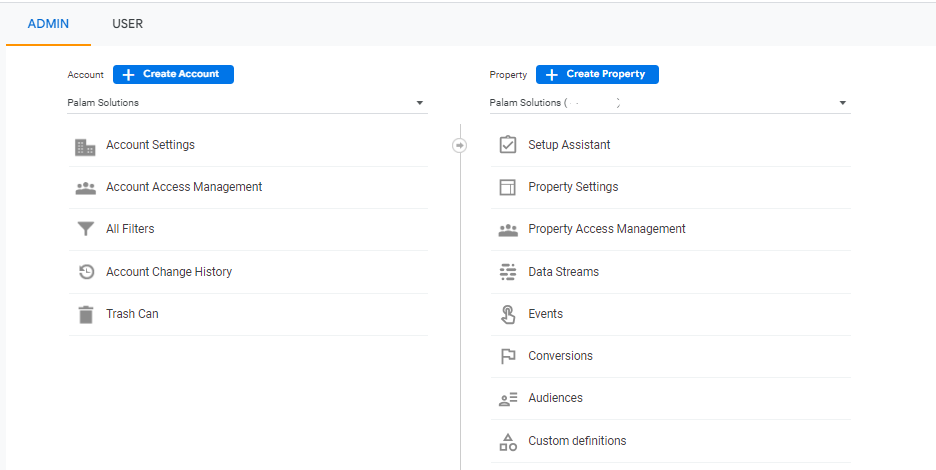This screenshot has width=936, height=470.
Task: Click the arrow circle between account and property columns
Action: click(460, 145)
